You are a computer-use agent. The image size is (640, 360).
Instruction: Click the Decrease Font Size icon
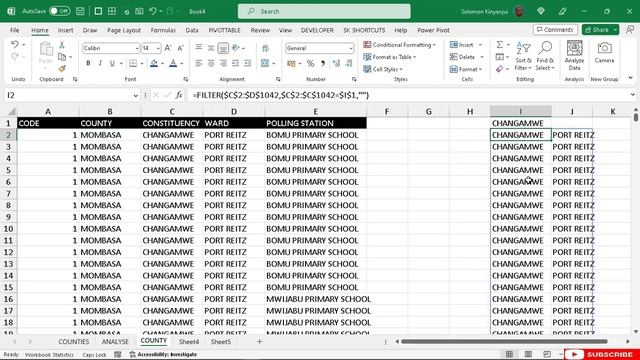(180, 48)
